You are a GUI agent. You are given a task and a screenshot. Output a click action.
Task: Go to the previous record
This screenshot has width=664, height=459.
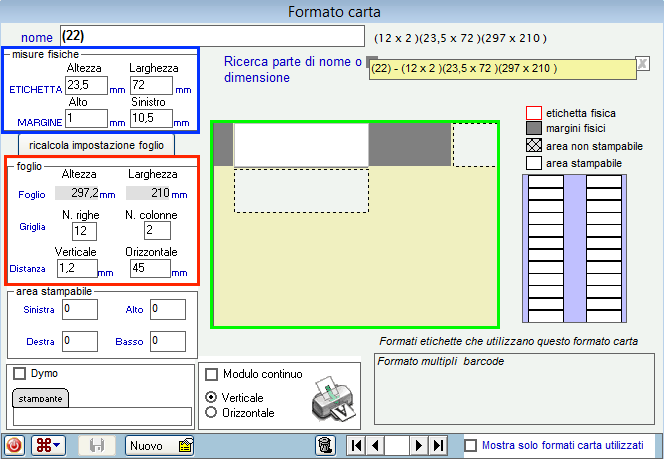click(375, 445)
